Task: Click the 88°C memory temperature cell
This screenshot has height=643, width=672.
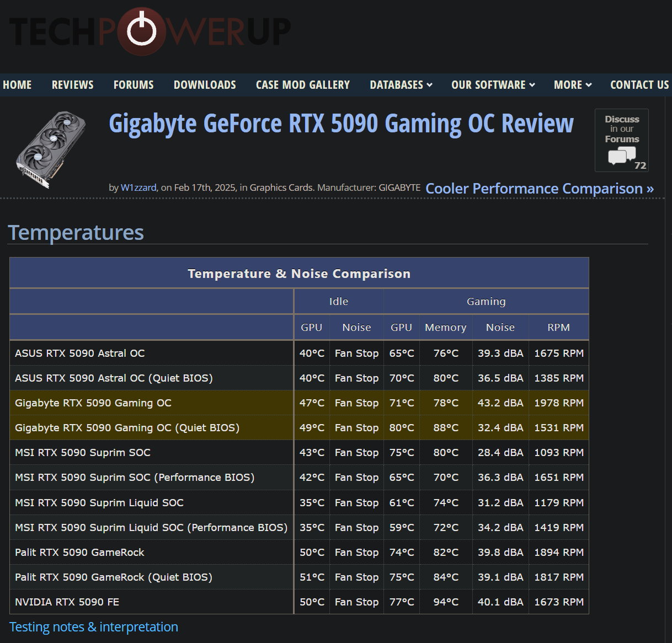Action: pos(446,427)
